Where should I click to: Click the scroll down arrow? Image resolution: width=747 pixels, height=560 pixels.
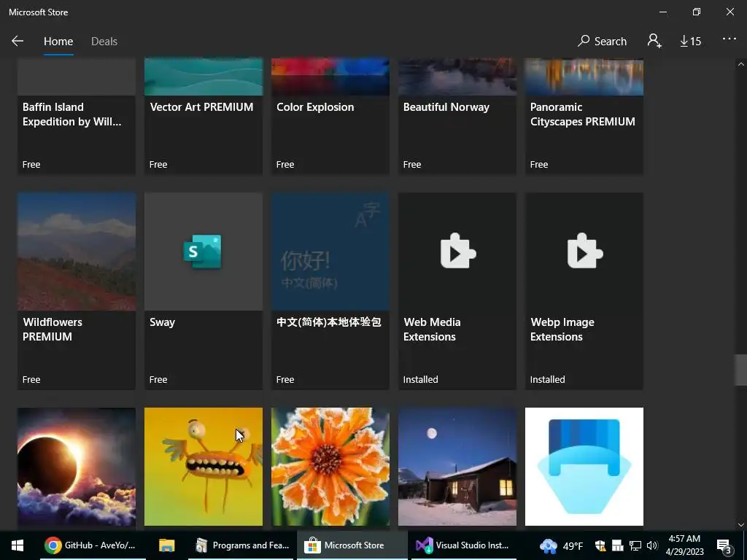[x=741, y=525]
